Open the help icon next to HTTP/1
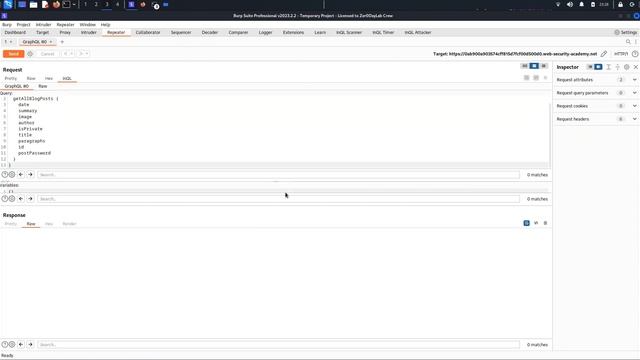 [635, 54]
